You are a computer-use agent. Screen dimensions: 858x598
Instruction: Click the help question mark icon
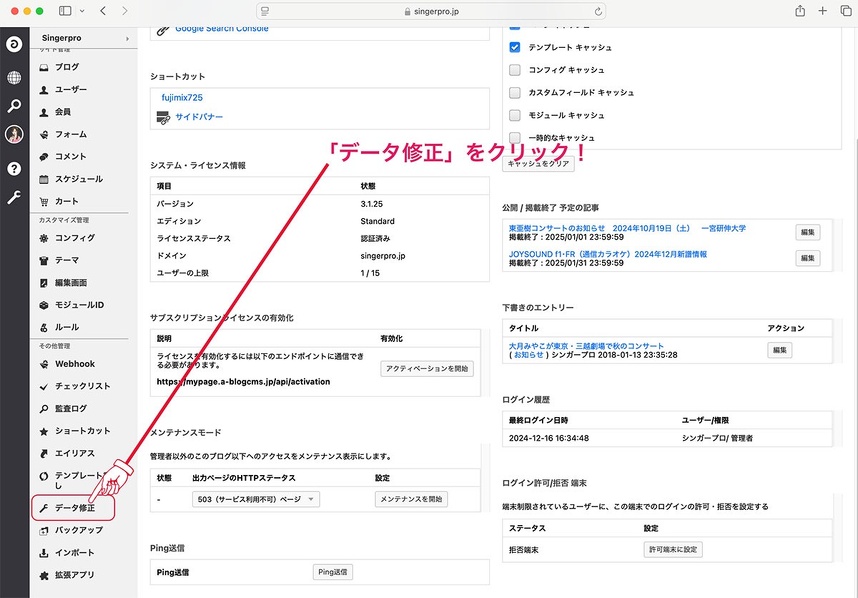pyautogui.click(x=14, y=168)
